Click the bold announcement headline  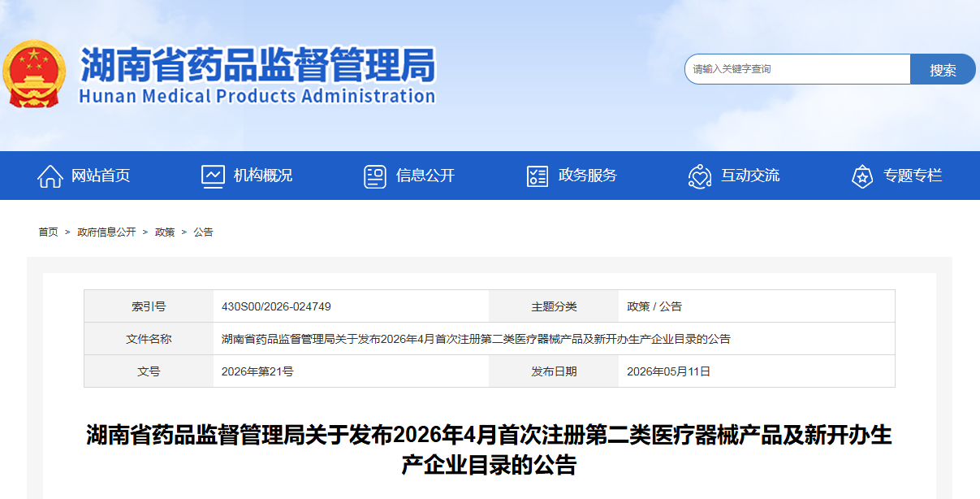tap(490, 449)
